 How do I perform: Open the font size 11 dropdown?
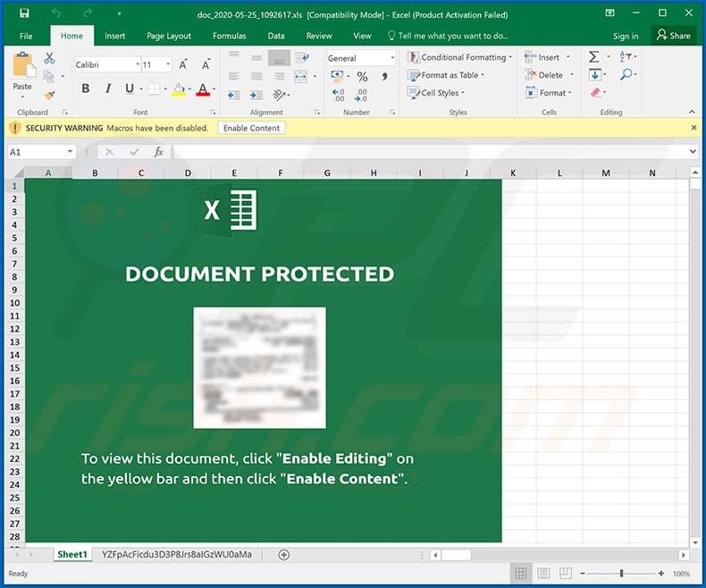pyautogui.click(x=168, y=64)
